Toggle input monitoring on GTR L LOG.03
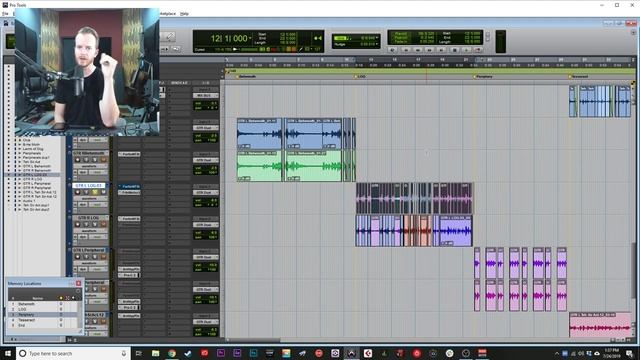The height and width of the screenshot is (360, 640). (x=87, y=192)
